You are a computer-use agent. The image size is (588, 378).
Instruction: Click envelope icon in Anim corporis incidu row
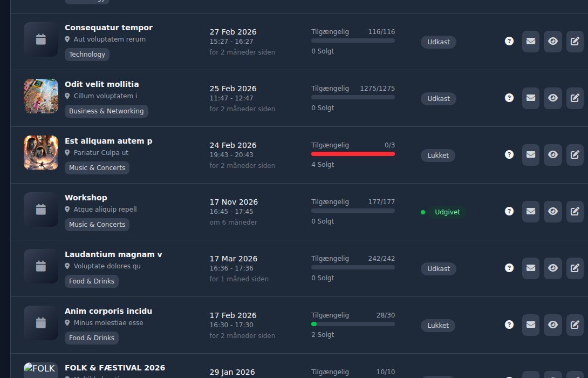click(x=531, y=325)
